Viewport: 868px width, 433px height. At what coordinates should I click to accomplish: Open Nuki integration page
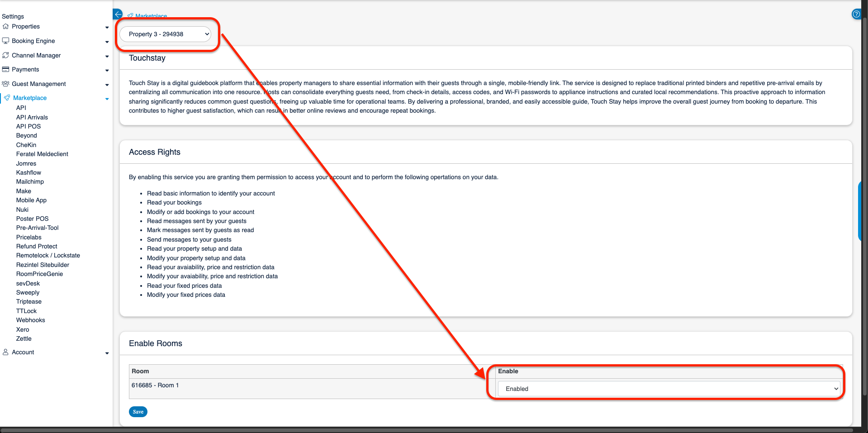[22, 209]
